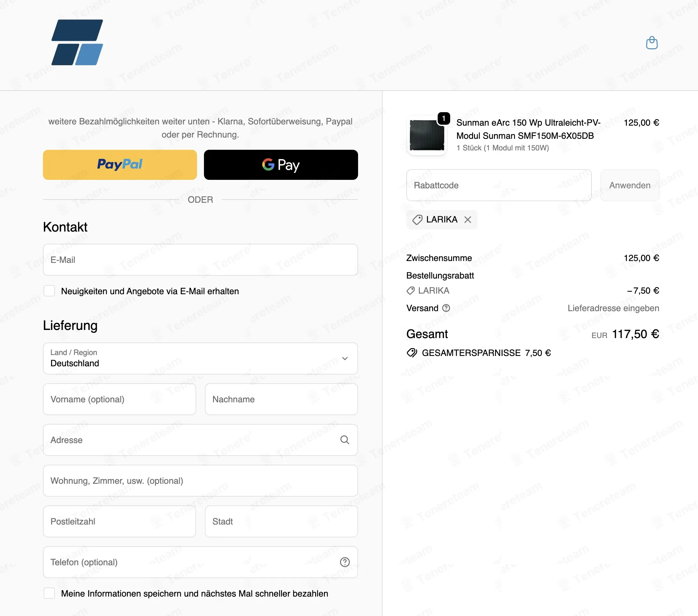Check Meine Informationen speichern checkbox
698x616 pixels.
[49, 593]
